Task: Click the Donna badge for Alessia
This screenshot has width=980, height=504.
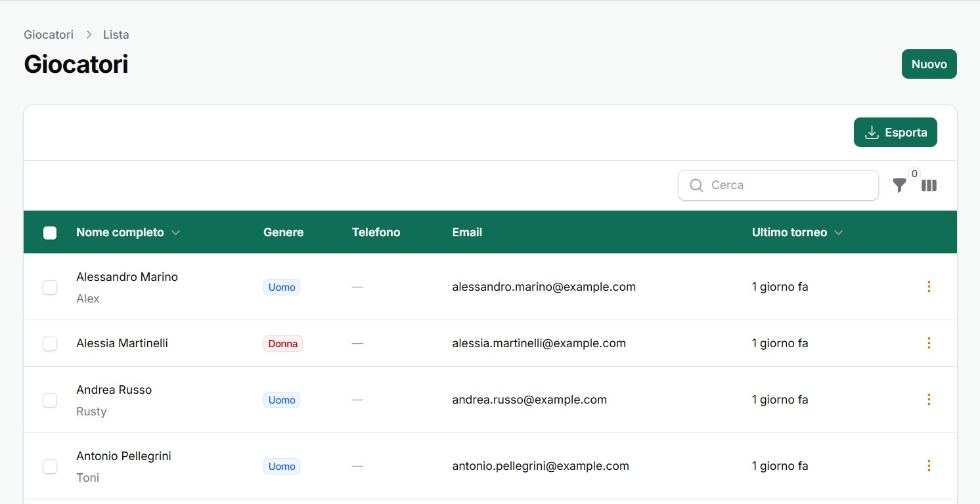Action: coord(283,344)
